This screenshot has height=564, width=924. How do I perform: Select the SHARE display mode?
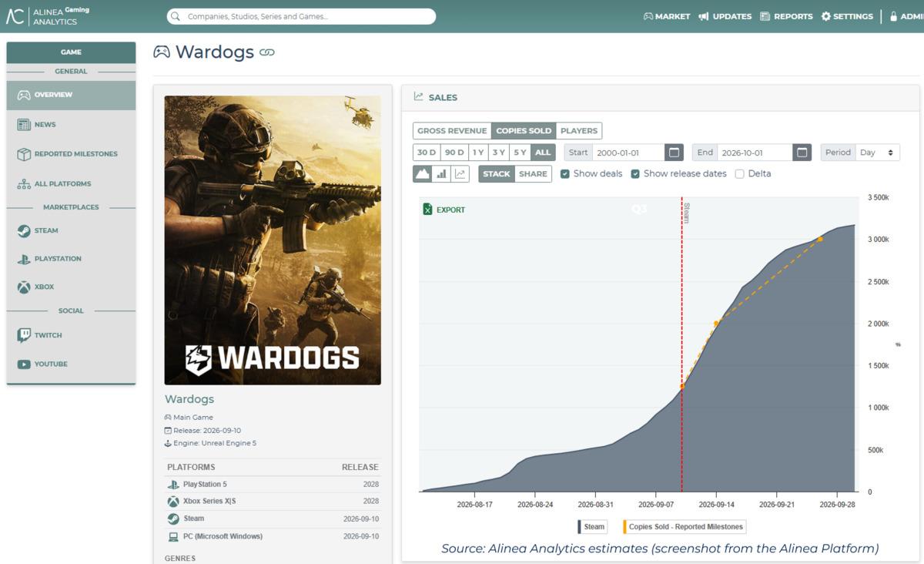click(533, 174)
